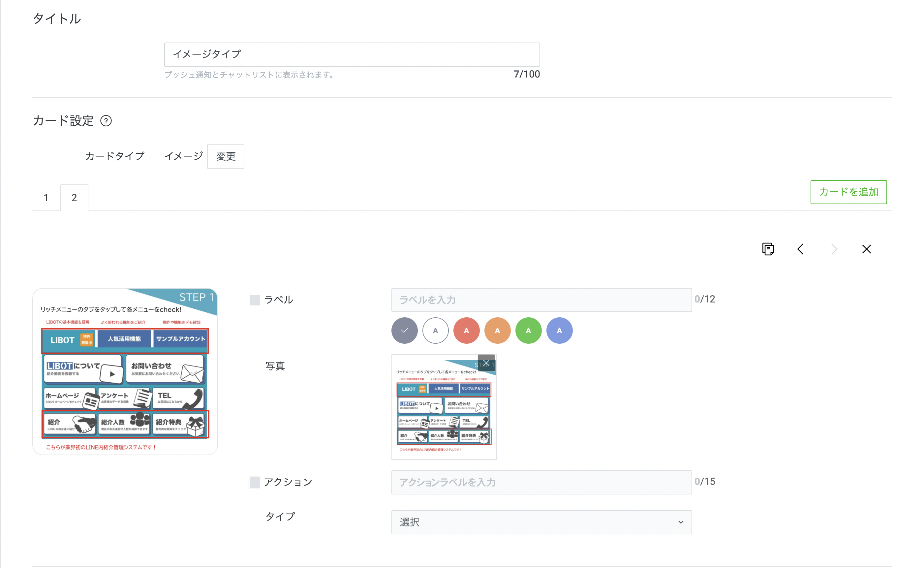Remove uploaded photo with X overlay
This screenshot has height=568, width=924.
(486, 363)
